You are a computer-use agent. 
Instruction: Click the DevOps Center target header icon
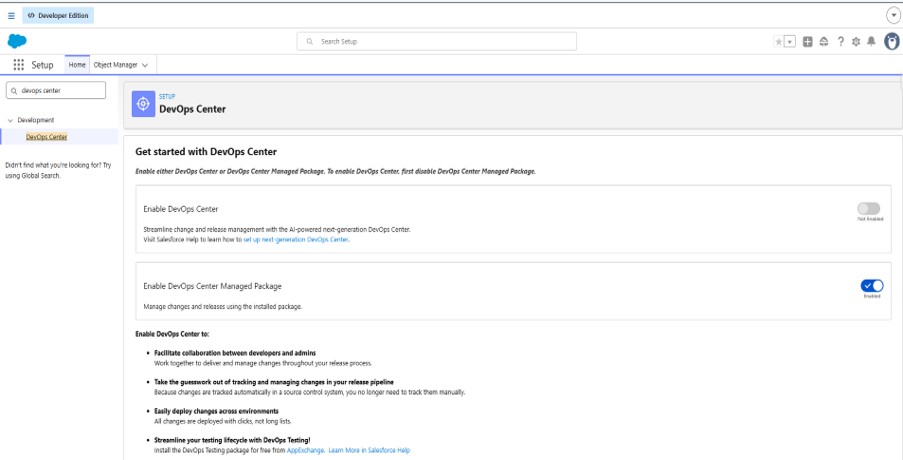143,104
